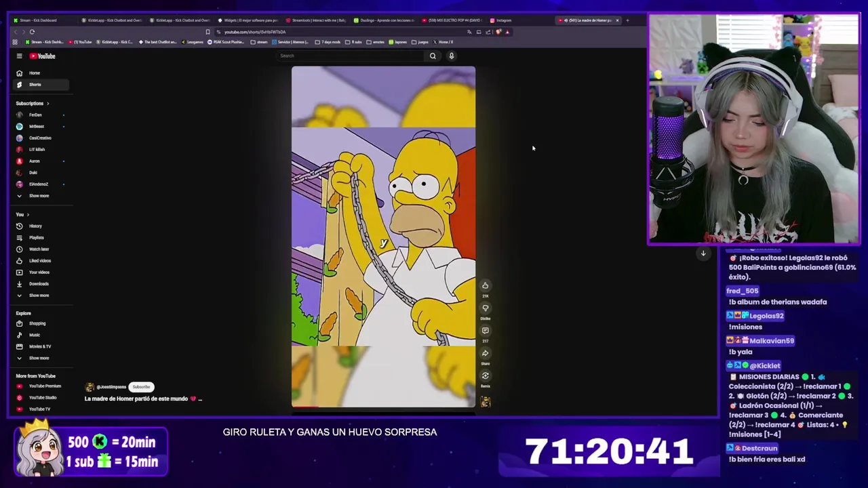The image size is (868, 488).
Task: Open the YouTube hamburger guide menu
Action: pos(19,56)
